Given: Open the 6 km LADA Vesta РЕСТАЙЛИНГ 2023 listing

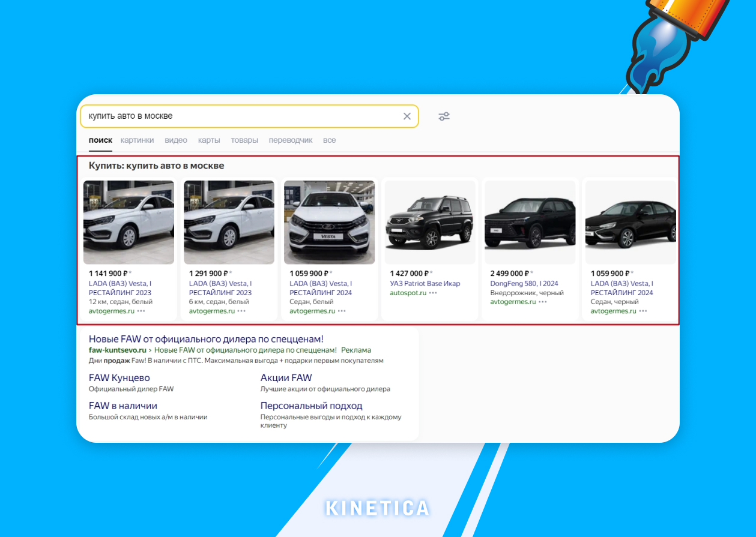Looking at the screenshot, I should [x=220, y=288].
